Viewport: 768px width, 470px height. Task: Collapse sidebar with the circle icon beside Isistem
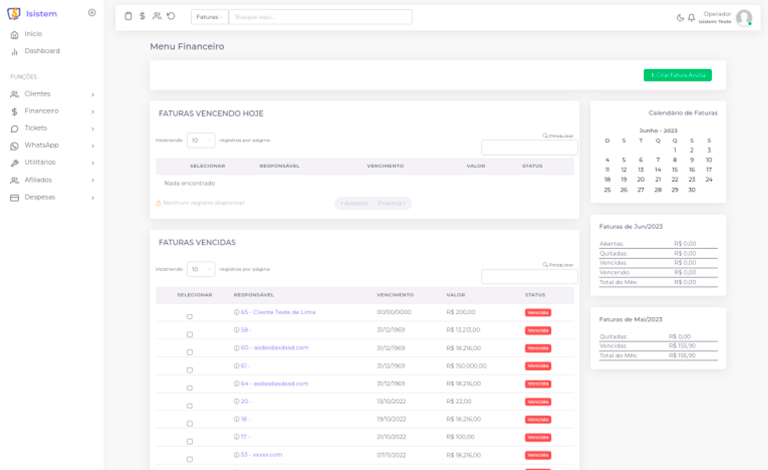click(92, 13)
